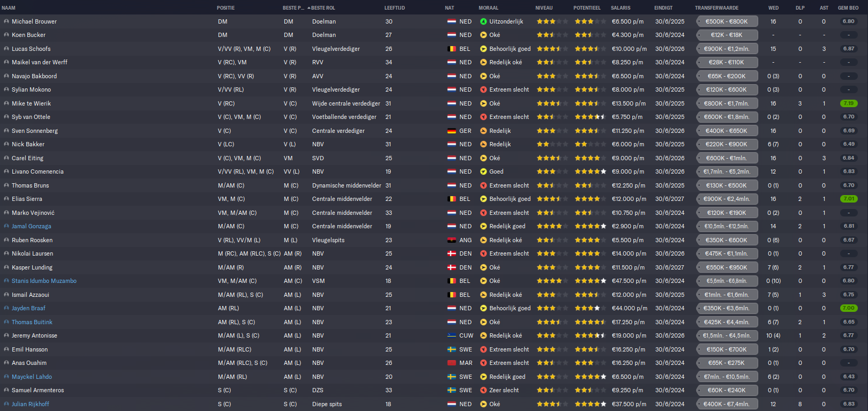Click the Angola flag in Ruben Roosken row
868x411 pixels.
click(451, 240)
